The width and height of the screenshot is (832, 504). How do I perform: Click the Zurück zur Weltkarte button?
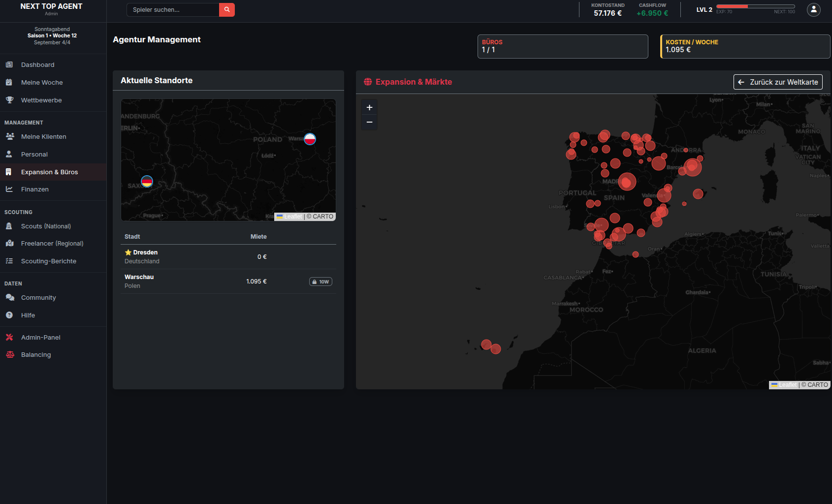point(777,82)
